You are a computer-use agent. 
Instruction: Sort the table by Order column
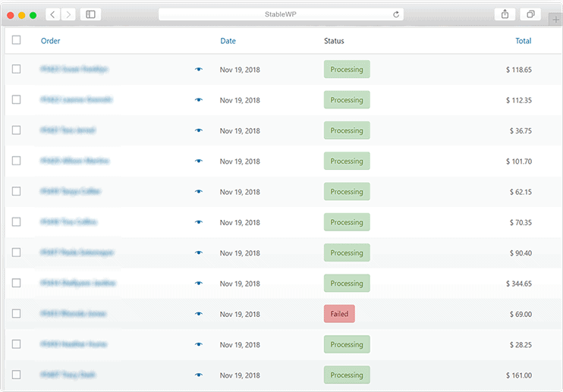click(x=50, y=41)
